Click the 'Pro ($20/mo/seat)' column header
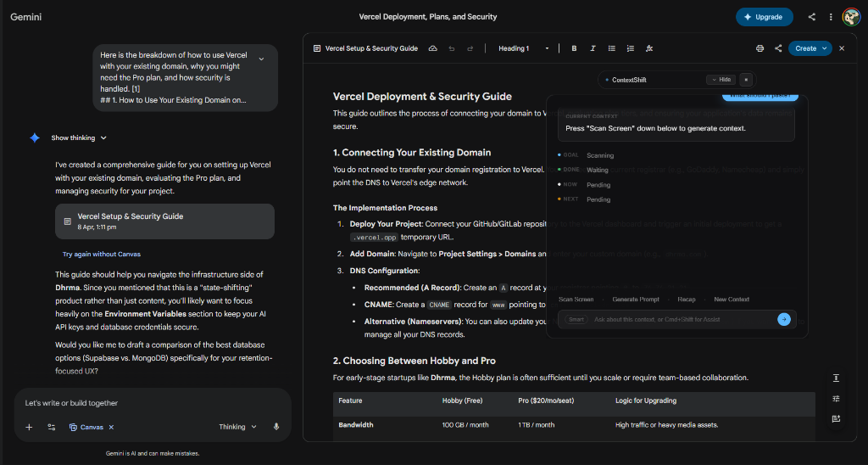This screenshot has width=868, height=465. click(x=548, y=401)
